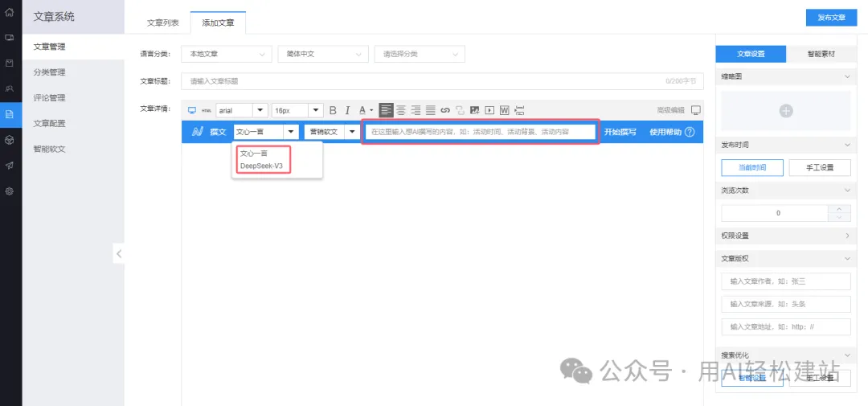Click the fullscreen monitor icon beside 高级编辑
Screen dimensions: 868x406
coord(696,109)
